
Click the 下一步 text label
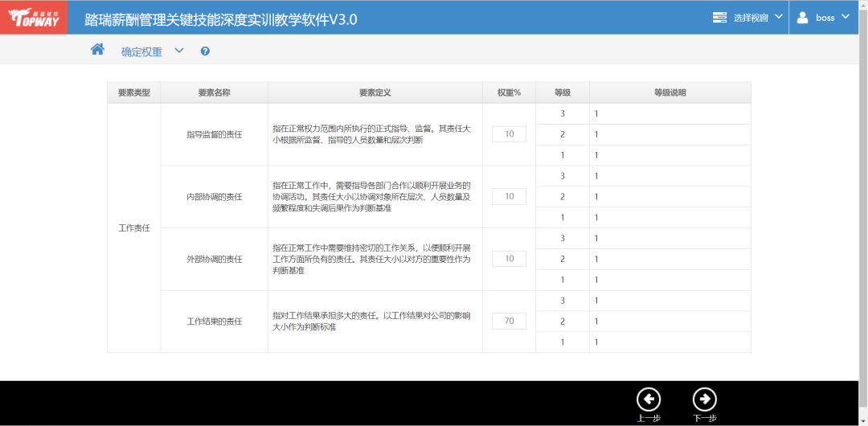(x=704, y=418)
